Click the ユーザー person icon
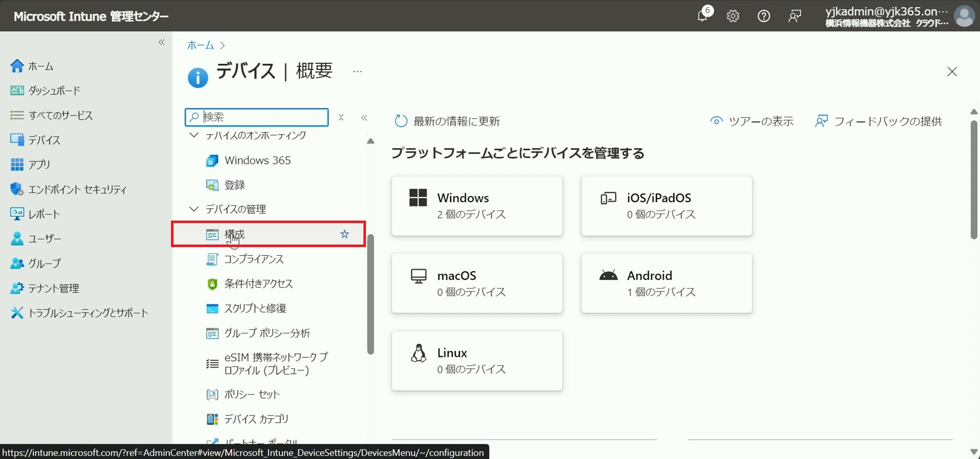 [x=17, y=238]
